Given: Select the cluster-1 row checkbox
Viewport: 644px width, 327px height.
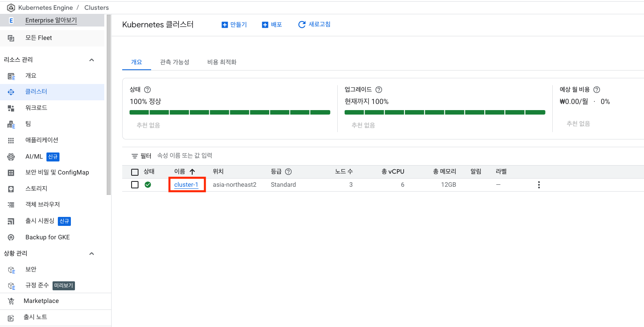Looking at the screenshot, I should 135,185.
